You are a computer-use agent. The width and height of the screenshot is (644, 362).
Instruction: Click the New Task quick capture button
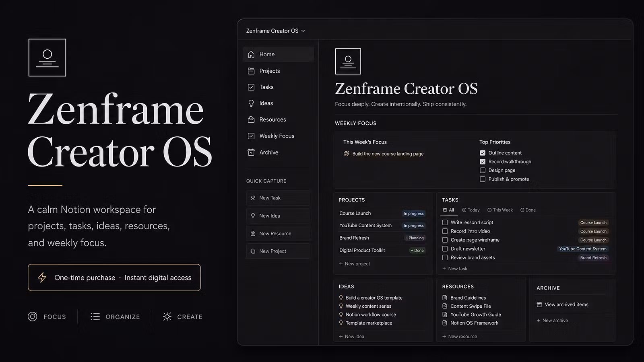click(278, 198)
